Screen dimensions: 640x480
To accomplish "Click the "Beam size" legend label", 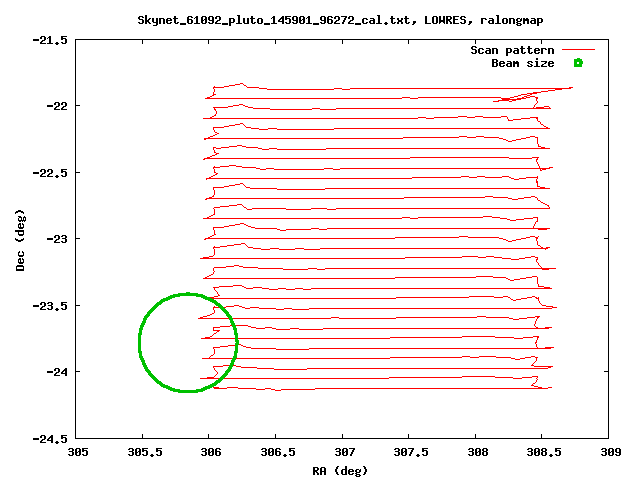I will coord(522,63).
